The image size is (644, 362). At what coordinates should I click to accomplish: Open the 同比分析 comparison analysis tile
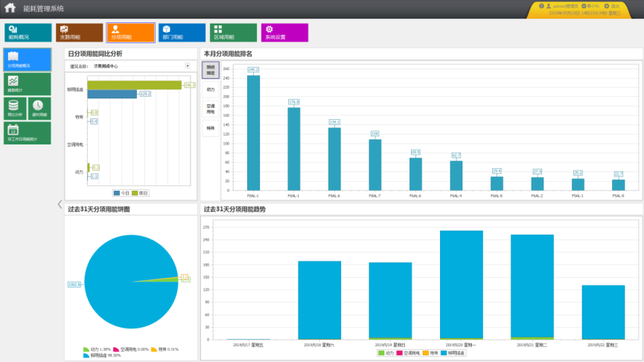point(15,109)
